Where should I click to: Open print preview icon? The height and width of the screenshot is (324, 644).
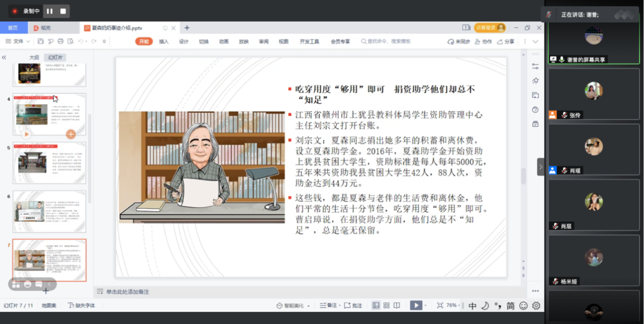[x=70, y=41]
